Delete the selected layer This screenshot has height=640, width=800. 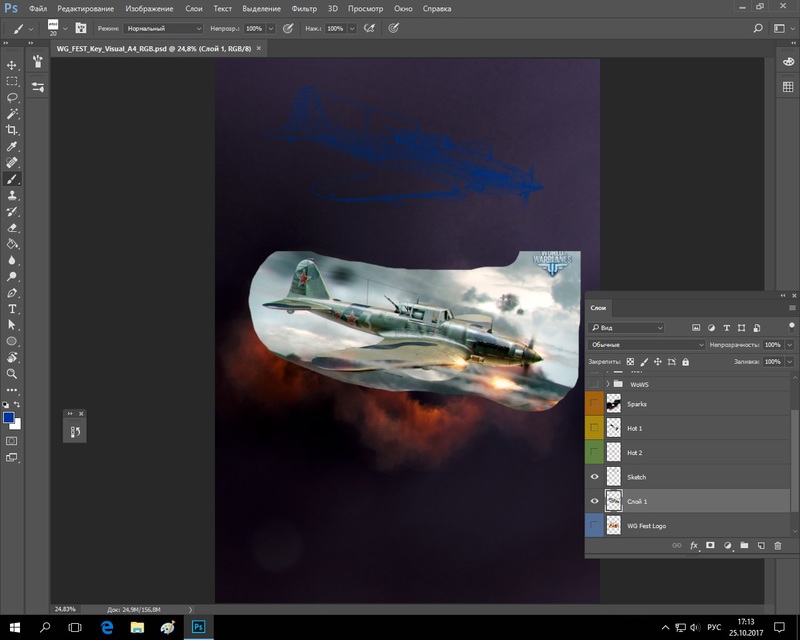point(778,546)
